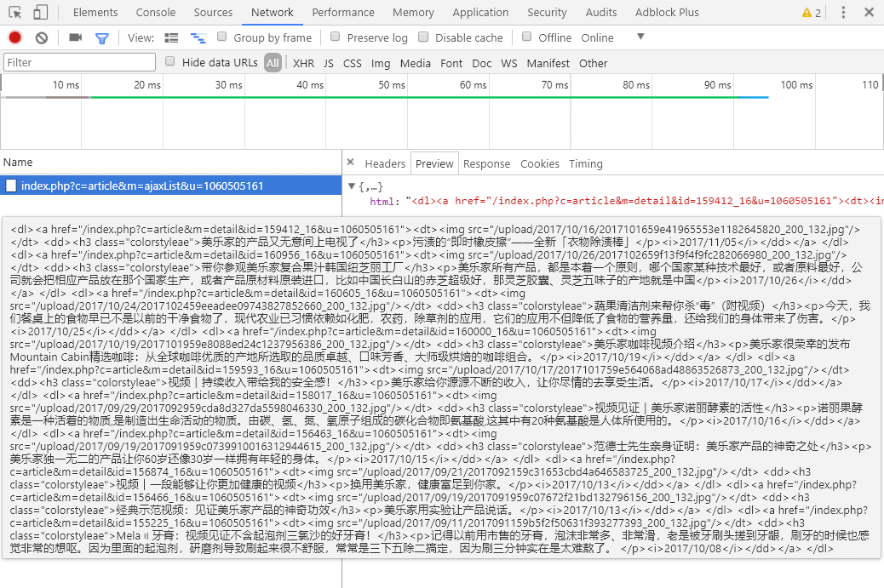Enable Group by frame checkbox
This screenshot has height=588, width=884.
tap(222, 37)
